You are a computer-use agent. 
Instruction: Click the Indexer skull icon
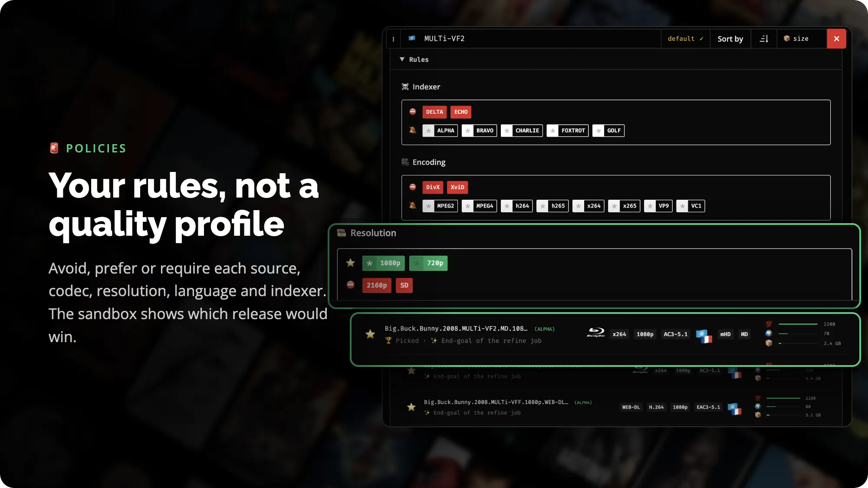pyautogui.click(x=405, y=87)
